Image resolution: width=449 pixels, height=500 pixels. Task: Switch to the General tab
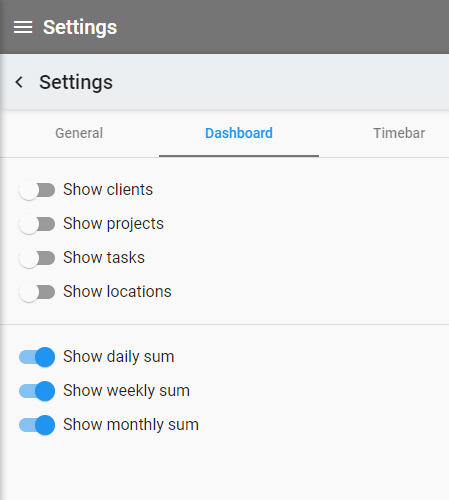click(x=79, y=133)
